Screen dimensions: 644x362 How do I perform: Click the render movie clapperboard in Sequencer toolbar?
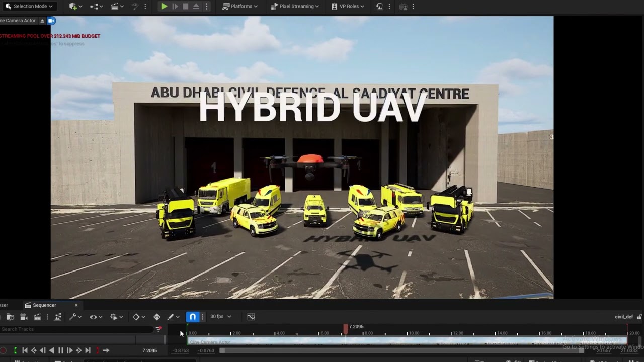(37, 317)
